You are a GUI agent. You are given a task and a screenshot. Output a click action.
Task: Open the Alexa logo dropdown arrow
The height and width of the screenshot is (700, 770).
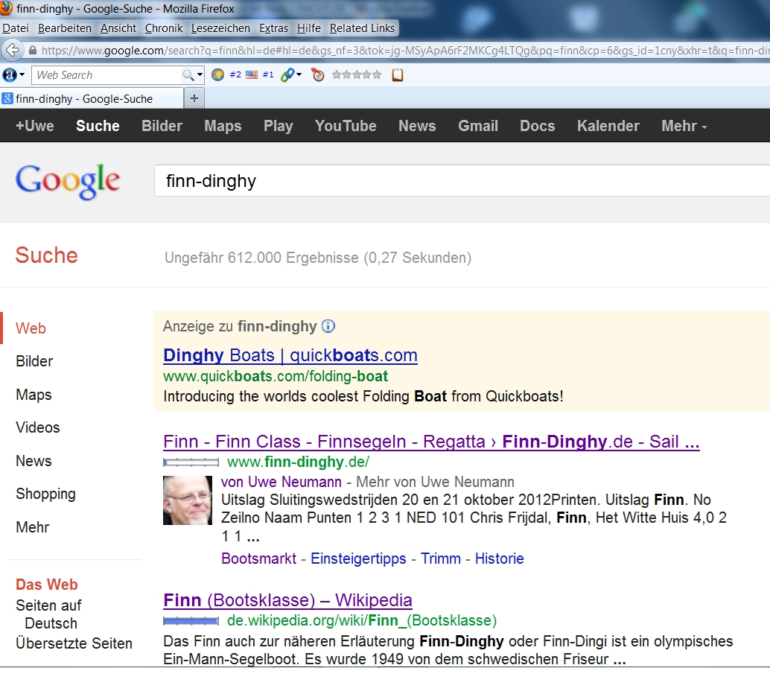click(x=22, y=74)
